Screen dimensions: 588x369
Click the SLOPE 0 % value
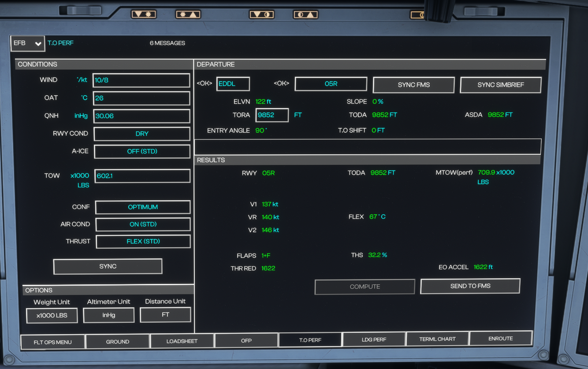(378, 102)
